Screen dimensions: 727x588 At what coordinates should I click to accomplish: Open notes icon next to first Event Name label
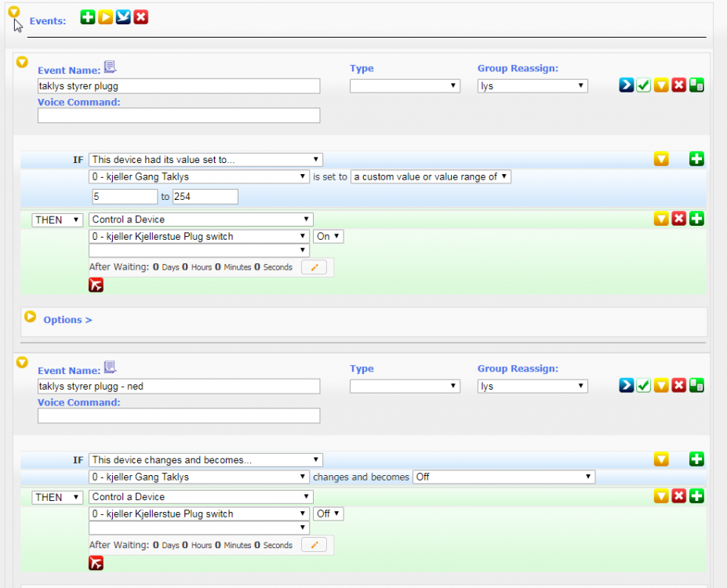(110, 68)
